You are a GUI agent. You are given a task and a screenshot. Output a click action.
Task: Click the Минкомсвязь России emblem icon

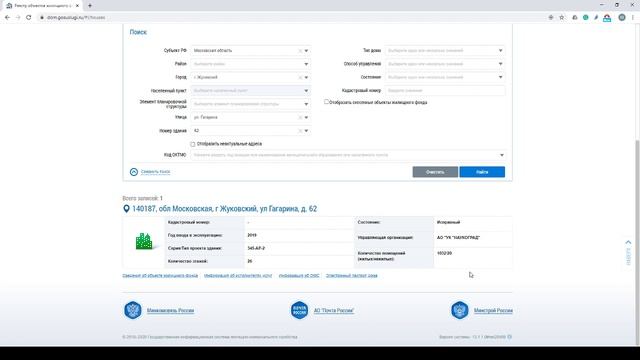[133, 310]
